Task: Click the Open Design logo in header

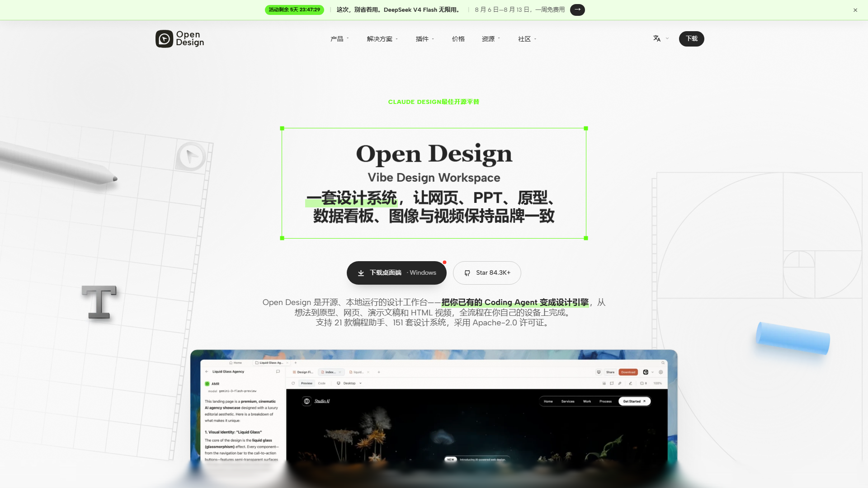Action: point(179,39)
